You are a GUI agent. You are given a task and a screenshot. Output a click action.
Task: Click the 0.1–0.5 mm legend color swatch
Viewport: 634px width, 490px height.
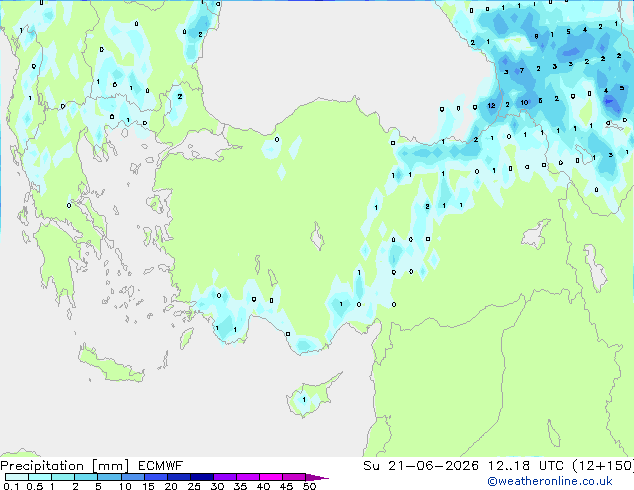17,477
